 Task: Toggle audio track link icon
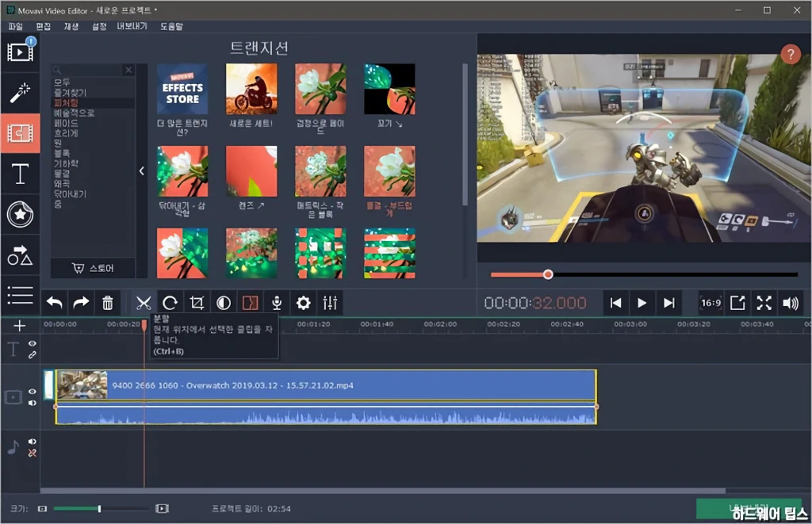[32, 453]
